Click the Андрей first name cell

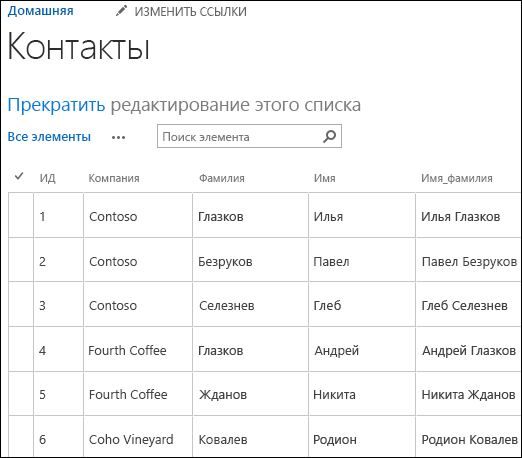coord(362,349)
